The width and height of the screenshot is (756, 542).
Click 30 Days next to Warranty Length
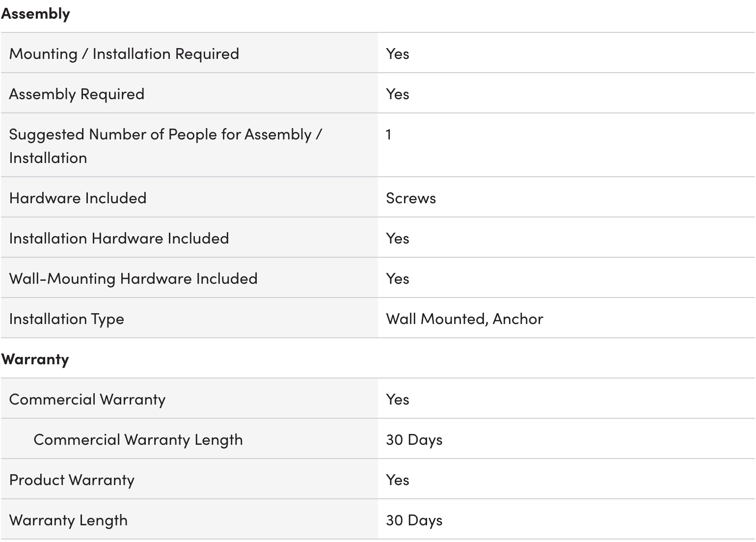coord(414,520)
